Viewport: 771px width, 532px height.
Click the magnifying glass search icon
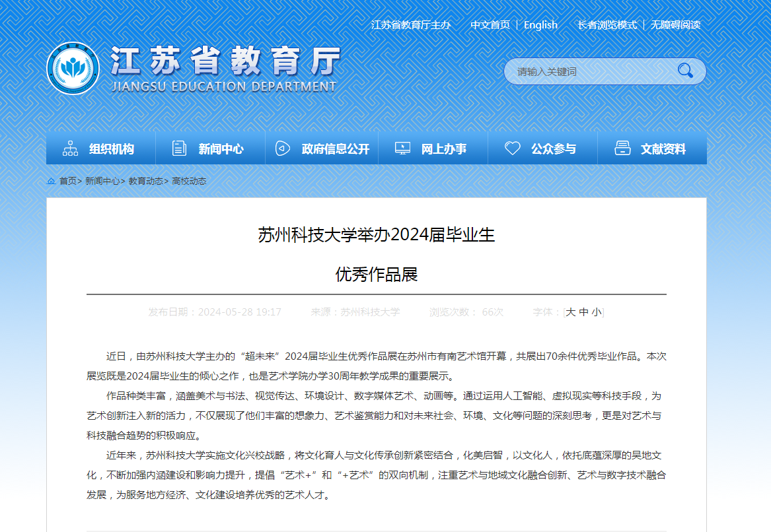685,71
